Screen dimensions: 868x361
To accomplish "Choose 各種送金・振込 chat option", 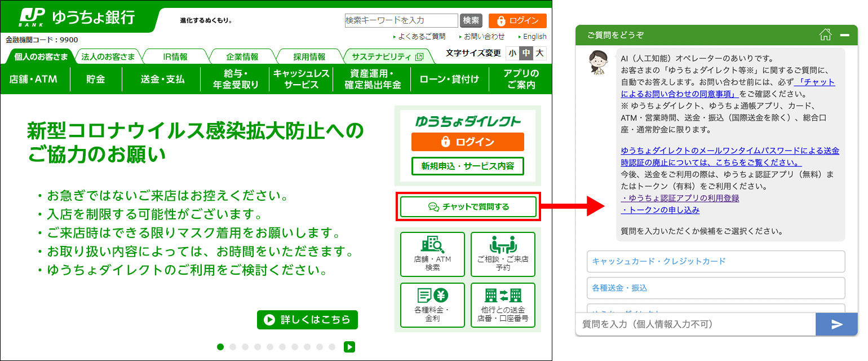I will pyautogui.click(x=716, y=288).
